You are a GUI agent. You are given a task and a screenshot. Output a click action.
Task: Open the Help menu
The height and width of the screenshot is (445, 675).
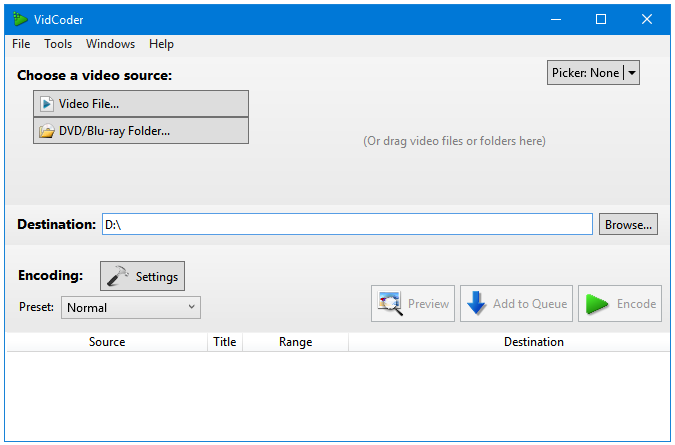pyautogui.click(x=161, y=44)
